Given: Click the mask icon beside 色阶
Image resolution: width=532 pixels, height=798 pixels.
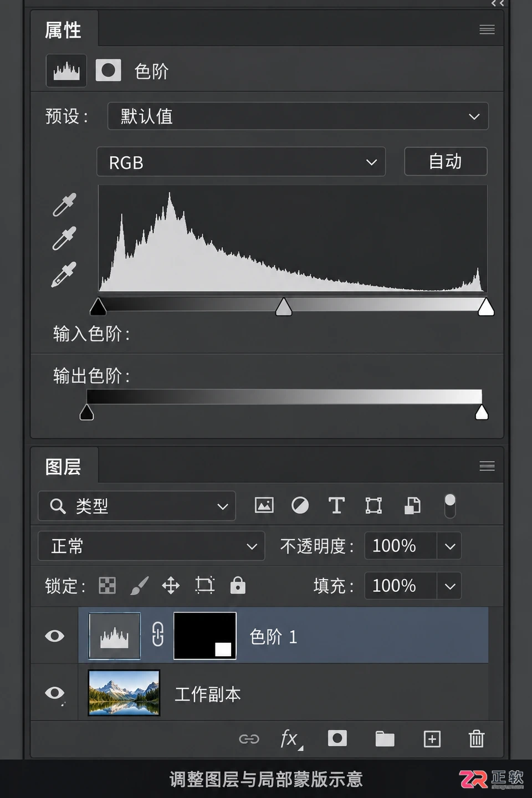Looking at the screenshot, I should [x=109, y=70].
